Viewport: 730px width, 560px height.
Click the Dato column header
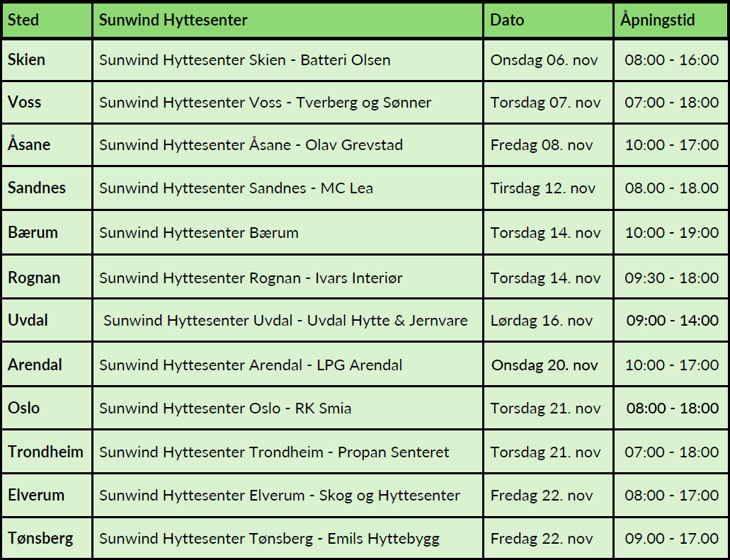tap(549, 20)
